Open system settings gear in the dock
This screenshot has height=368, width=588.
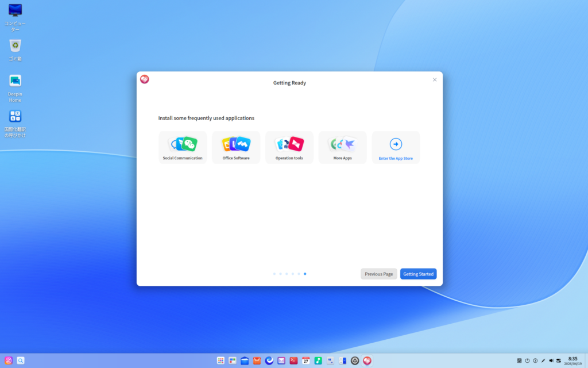(355, 361)
